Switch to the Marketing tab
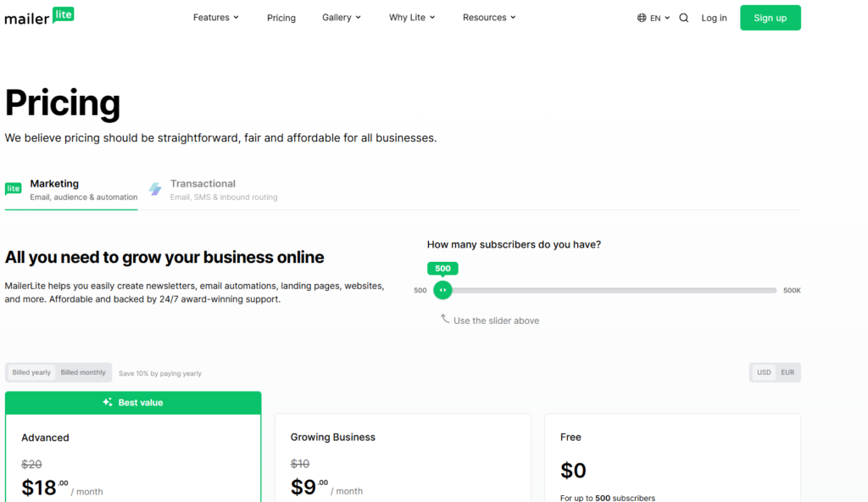The height and width of the screenshot is (502, 868). tap(71, 189)
